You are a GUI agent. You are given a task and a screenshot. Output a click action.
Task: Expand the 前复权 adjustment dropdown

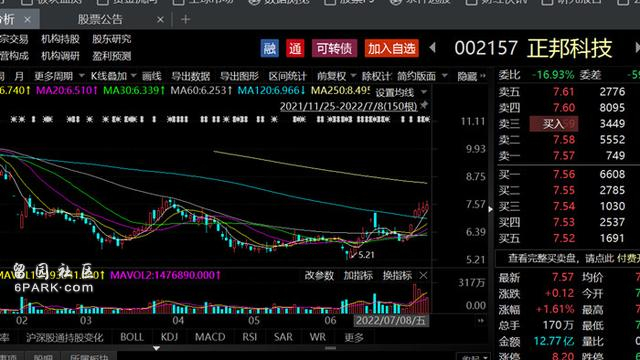pos(353,76)
